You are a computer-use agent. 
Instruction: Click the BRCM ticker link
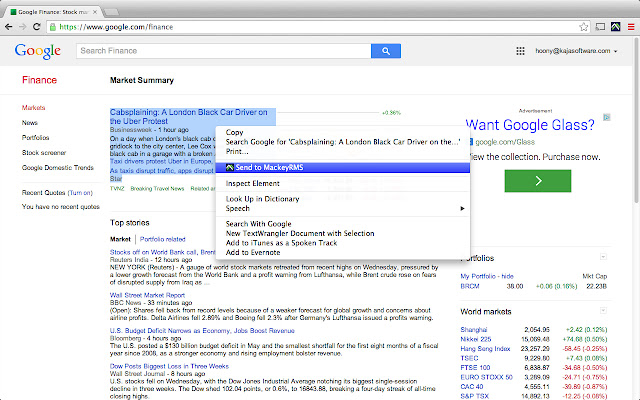pyautogui.click(x=470, y=286)
